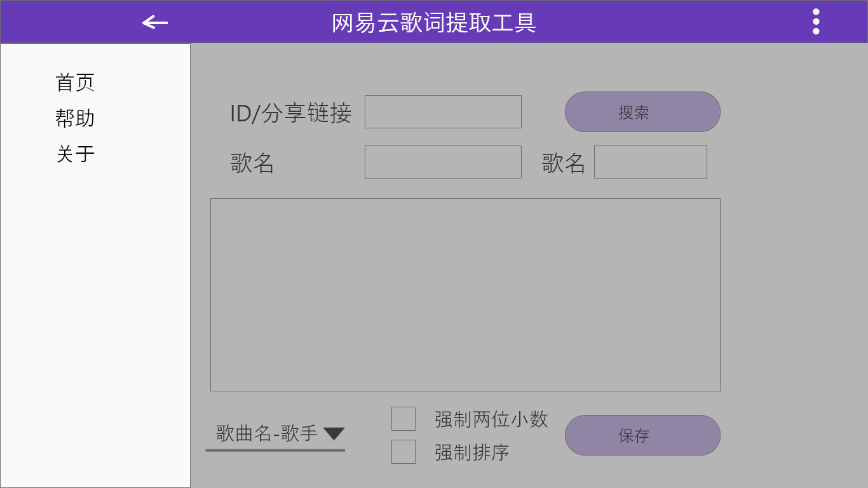The height and width of the screenshot is (488, 868).
Task: Toggle the 强制排序 checkbox
Action: [x=403, y=452]
